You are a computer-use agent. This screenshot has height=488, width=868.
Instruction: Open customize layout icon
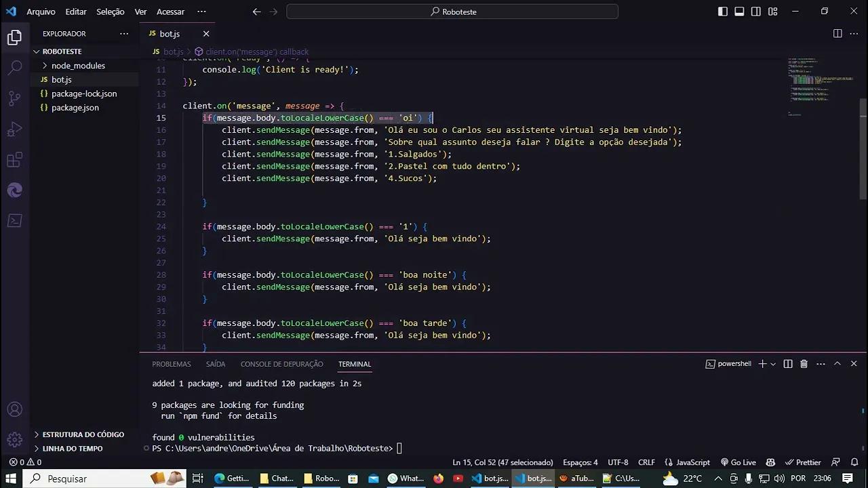(x=773, y=12)
